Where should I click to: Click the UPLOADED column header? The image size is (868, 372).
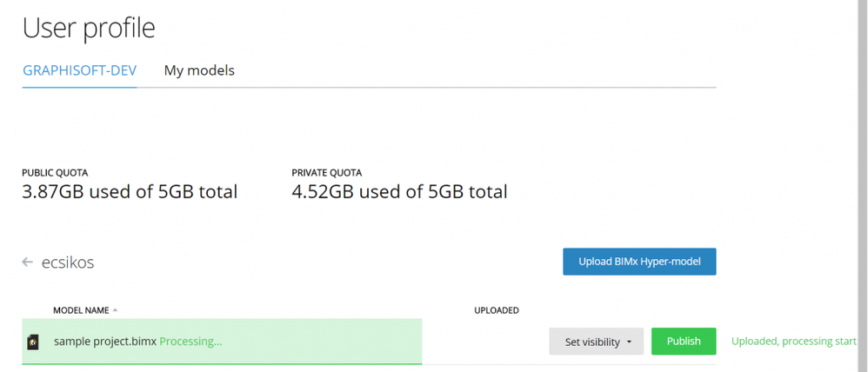pos(496,310)
